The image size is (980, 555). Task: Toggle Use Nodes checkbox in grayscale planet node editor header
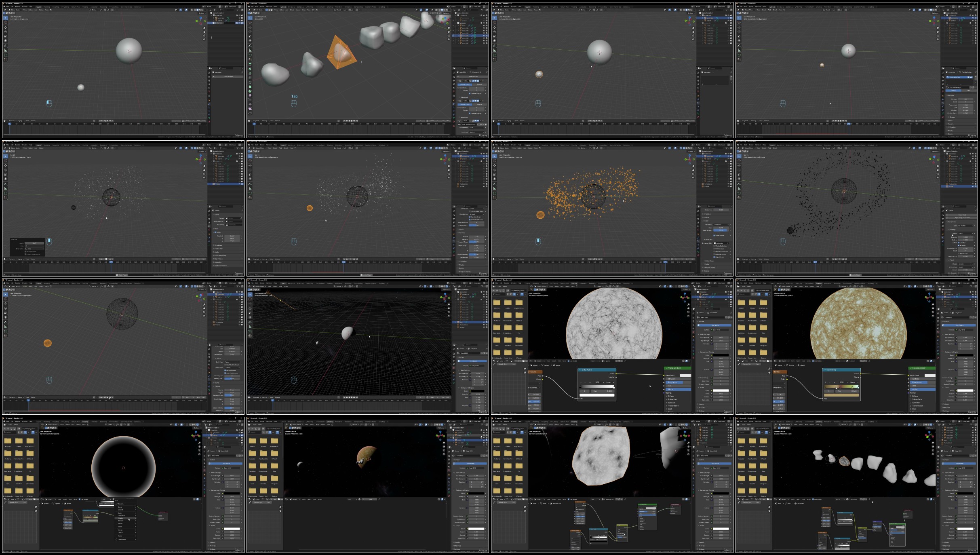(x=569, y=361)
